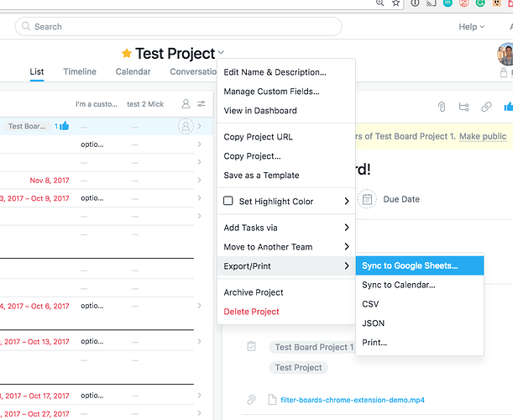Click the gold star favorite icon
This screenshot has width=513, height=420.
coord(127,53)
